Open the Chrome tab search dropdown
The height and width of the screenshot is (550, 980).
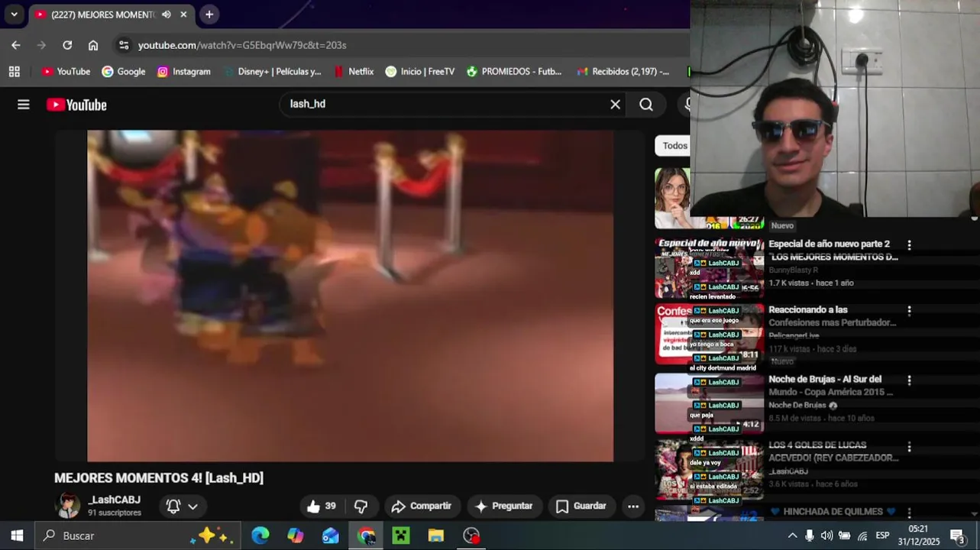click(14, 15)
